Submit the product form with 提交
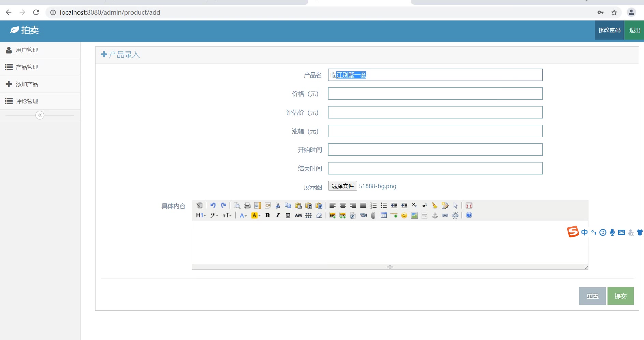Viewport: 644px width, 340px height. coord(620,296)
